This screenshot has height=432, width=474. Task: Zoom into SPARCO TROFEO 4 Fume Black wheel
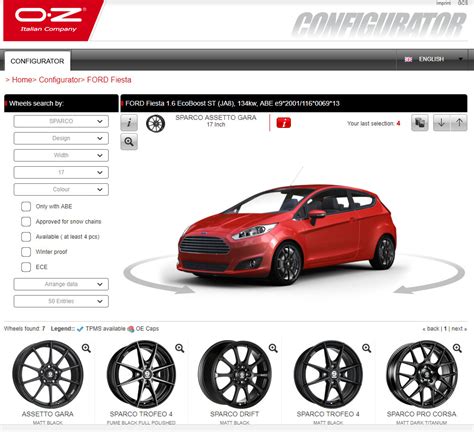pos(180,348)
